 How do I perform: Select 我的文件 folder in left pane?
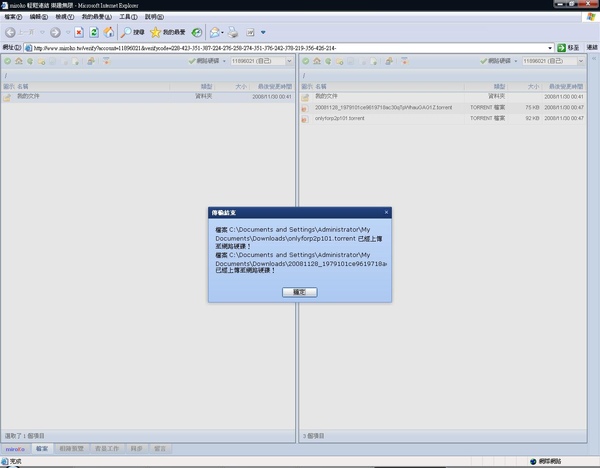(x=148, y=97)
